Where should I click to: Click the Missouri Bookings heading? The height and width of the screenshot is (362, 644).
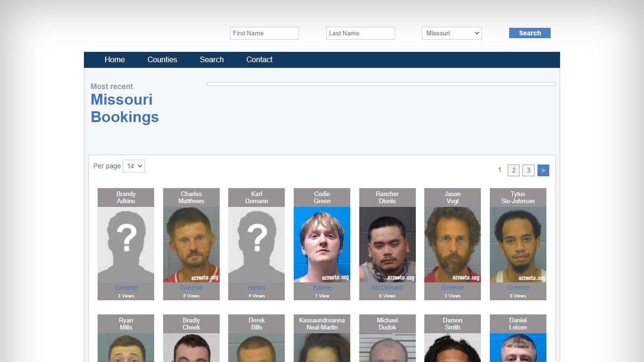click(x=125, y=108)
